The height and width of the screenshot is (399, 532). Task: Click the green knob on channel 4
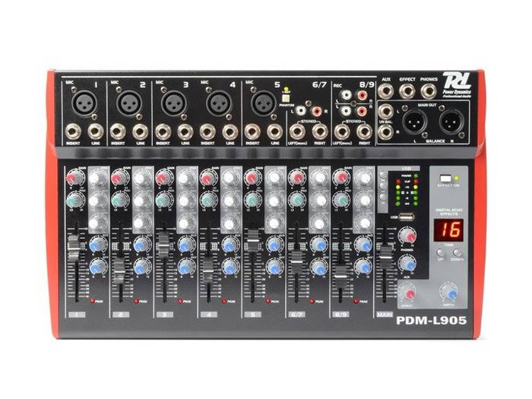[207, 201]
